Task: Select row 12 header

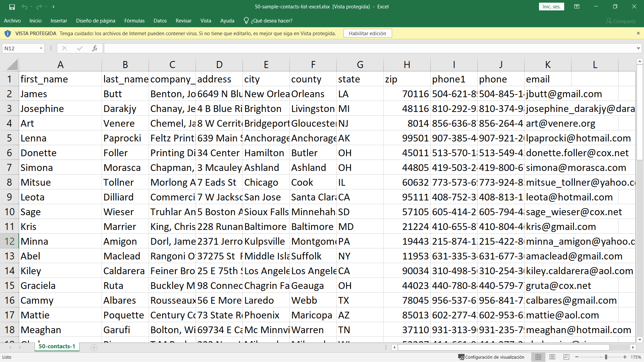Action: point(9,241)
